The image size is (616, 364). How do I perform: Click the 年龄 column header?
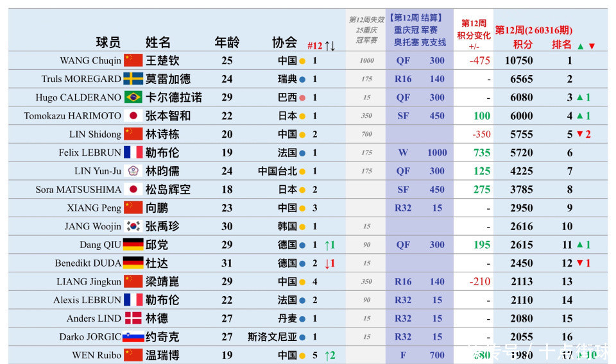(227, 43)
